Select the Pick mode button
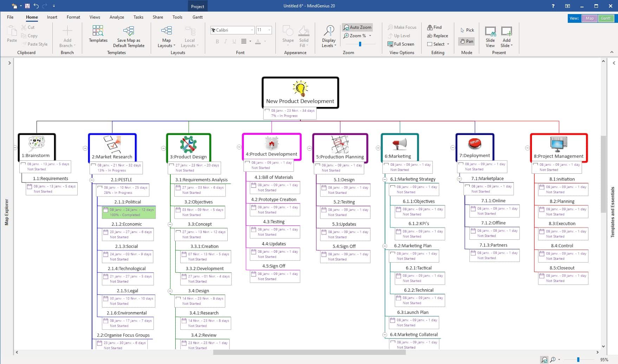The width and height of the screenshot is (618, 364). coord(467,30)
